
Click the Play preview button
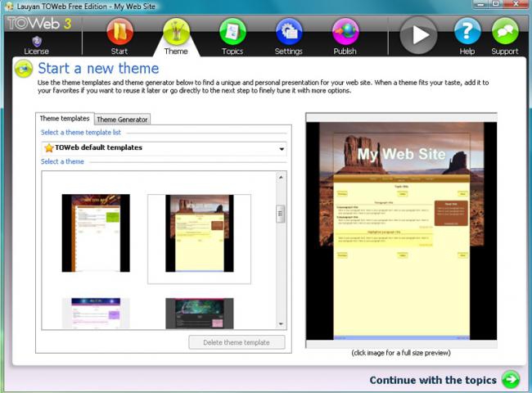(419, 35)
